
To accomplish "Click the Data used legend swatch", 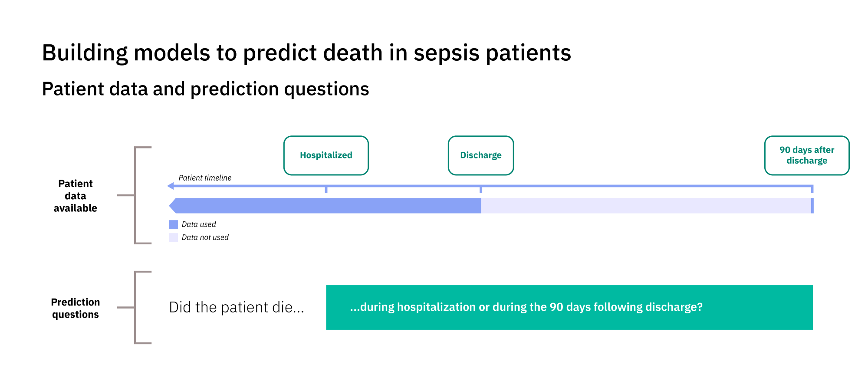I will click(x=173, y=224).
